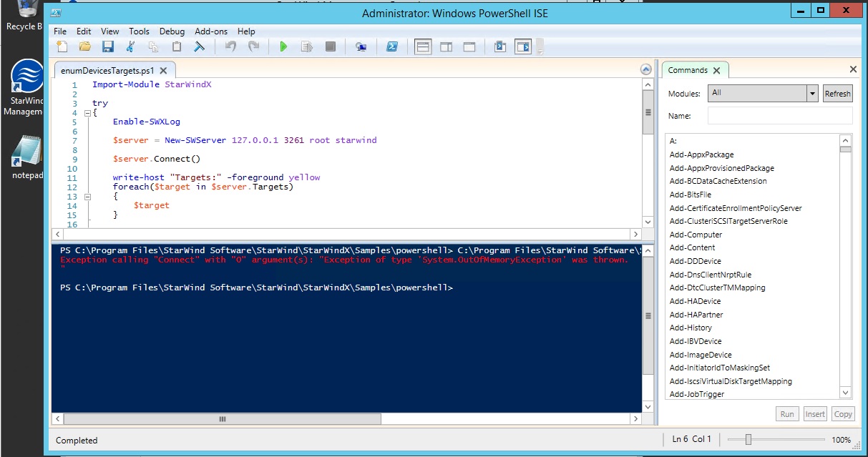Image resolution: width=868 pixels, height=457 pixels.
Task: Click the Insert button below command list
Action: pos(815,413)
